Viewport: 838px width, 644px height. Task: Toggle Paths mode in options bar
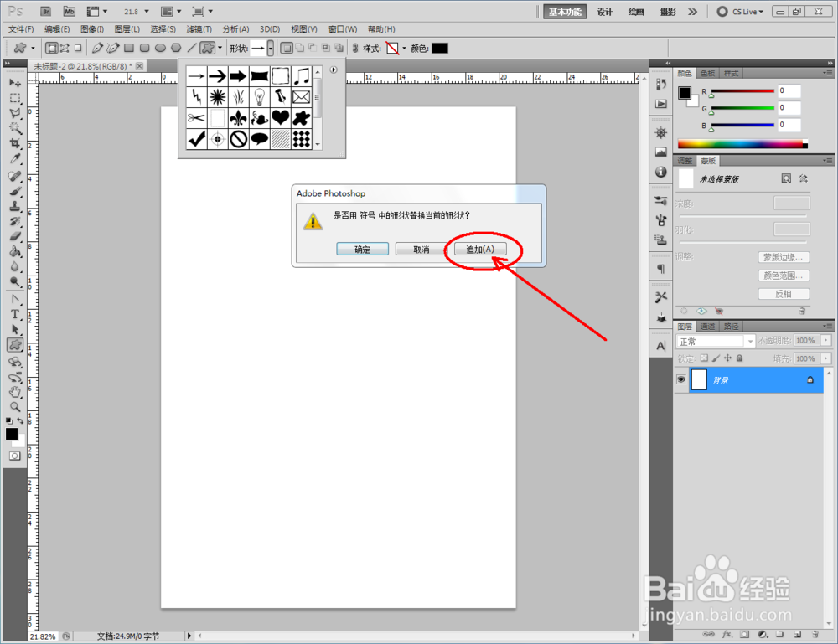(65, 48)
